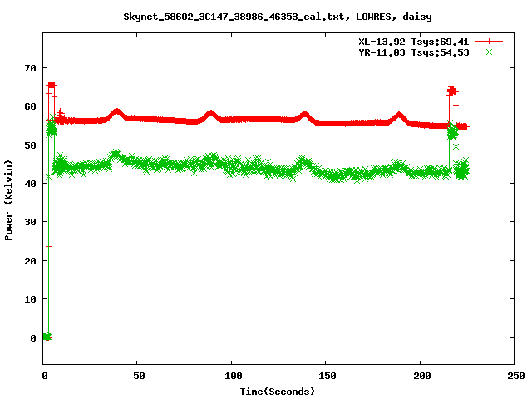Click y-axis tick label 70

30,68
